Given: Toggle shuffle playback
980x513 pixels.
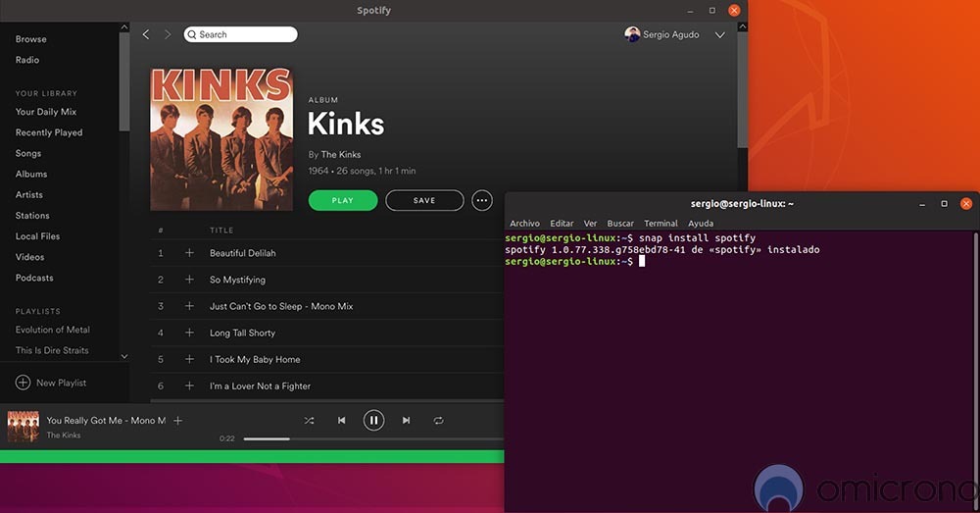Looking at the screenshot, I should [309, 421].
